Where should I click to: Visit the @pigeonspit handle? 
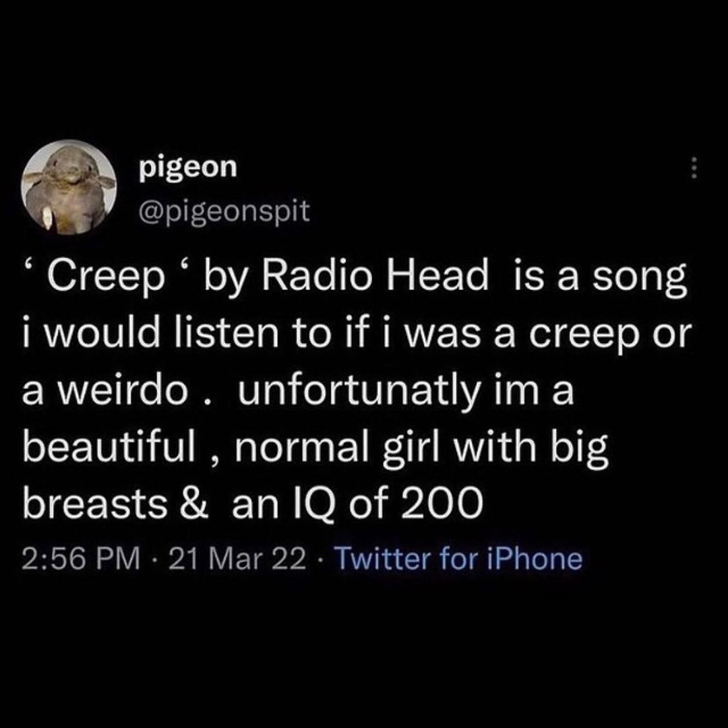[x=224, y=211]
